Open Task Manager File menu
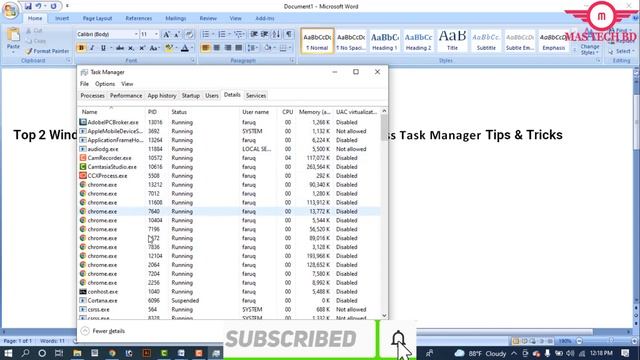 point(84,84)
